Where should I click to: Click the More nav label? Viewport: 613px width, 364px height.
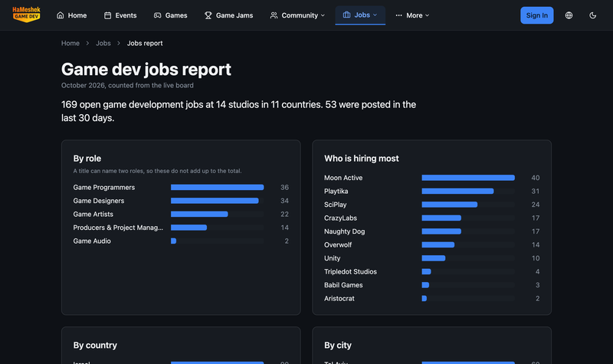415,15
